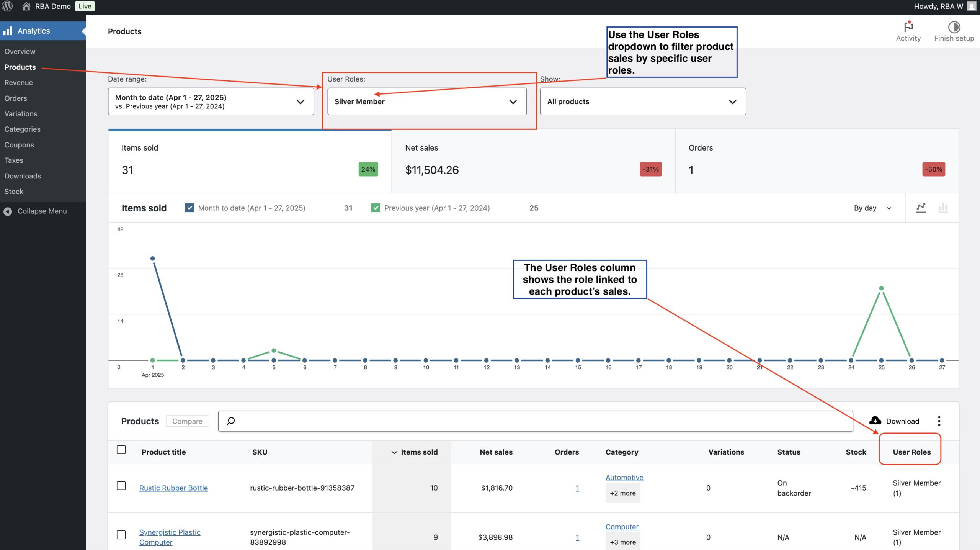
Task: Click the WordPress logo icon
Action: click(x=8, y=6)
